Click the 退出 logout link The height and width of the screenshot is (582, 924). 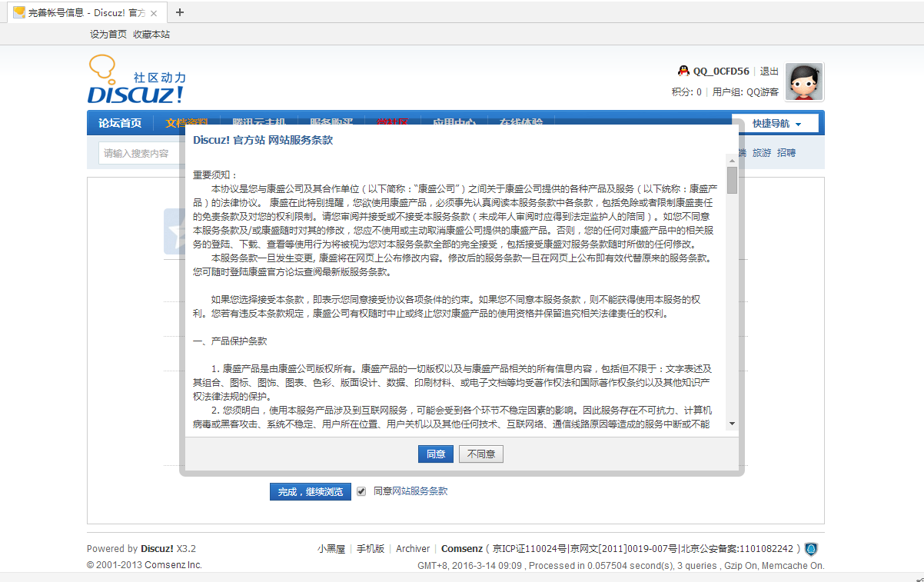click(769, 71)
